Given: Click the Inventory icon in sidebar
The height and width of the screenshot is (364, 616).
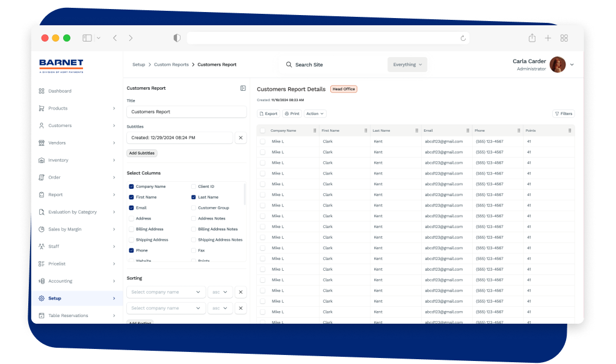Looking at the screenshot, I should pyautogui.click(x=42, y=161).
